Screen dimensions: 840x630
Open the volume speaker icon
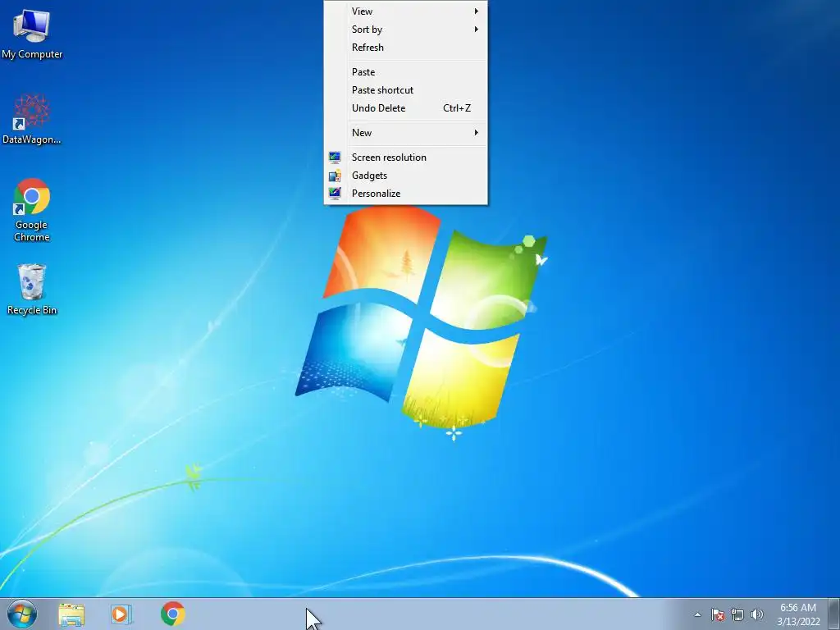coord(756,614)
